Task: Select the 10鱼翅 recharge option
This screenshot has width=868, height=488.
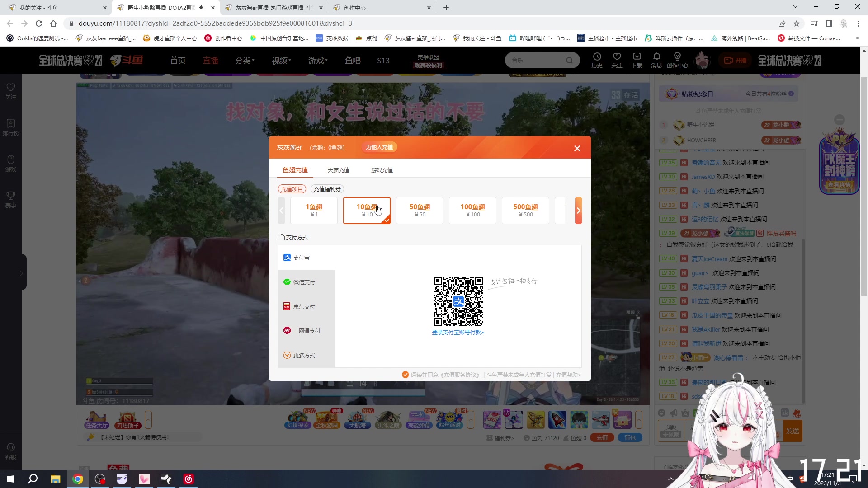Action: pos(367,211)
